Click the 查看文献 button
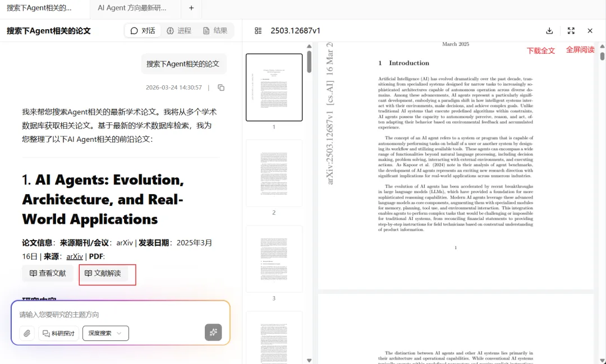Screen dimensions: 606x364 click(x=48, y=273)
